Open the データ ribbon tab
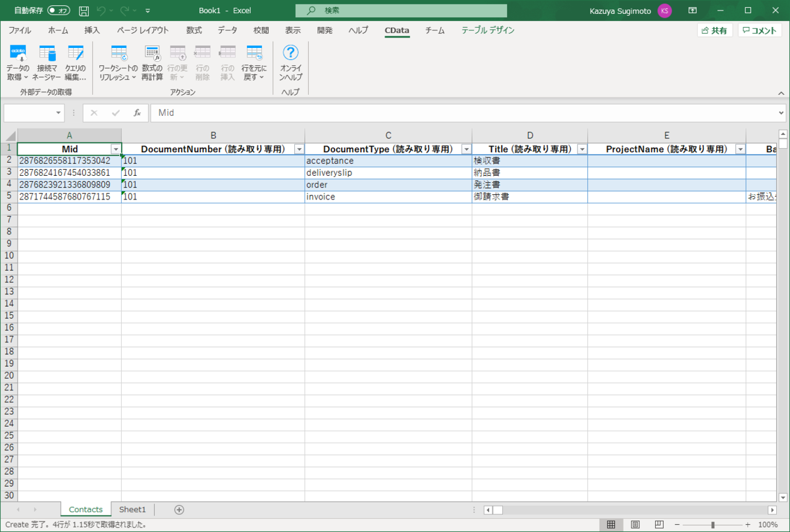Screen dimensions: 790x532 (228, 30)
